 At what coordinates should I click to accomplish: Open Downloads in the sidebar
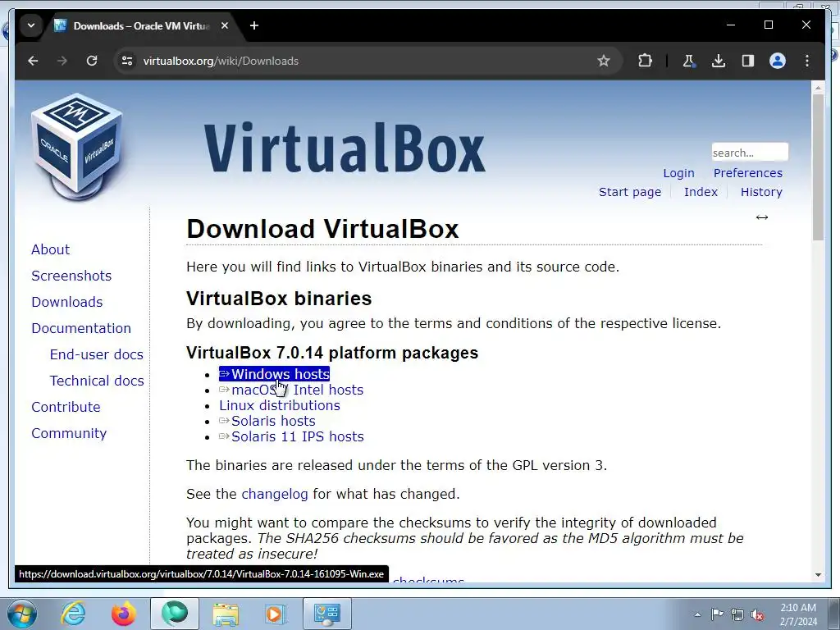click(67, 302)
